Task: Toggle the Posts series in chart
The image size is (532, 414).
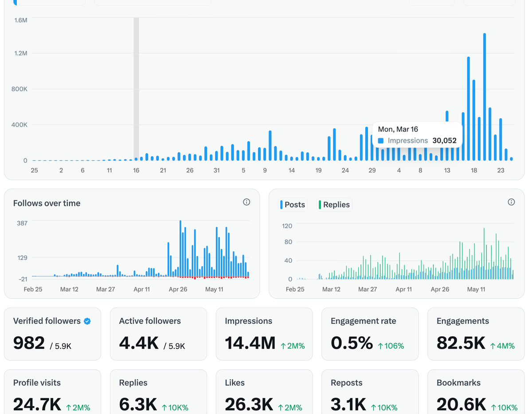Action: point(292,205)
